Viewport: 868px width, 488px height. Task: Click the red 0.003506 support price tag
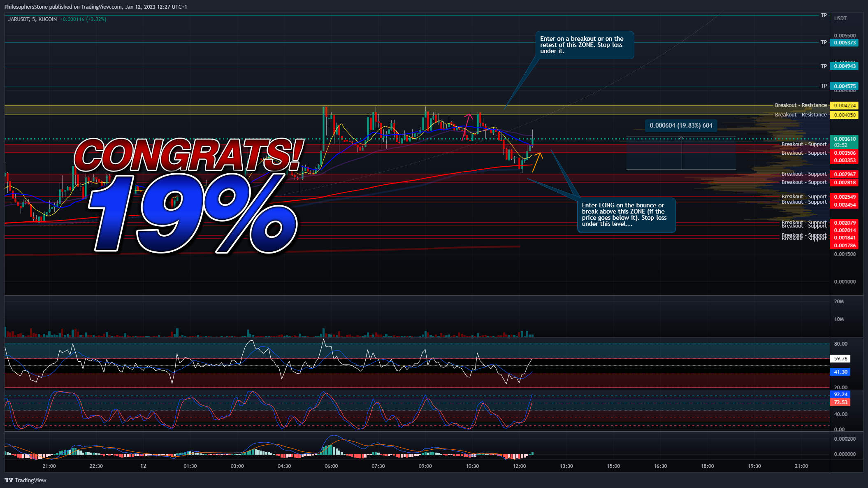(x=844, y=153)
